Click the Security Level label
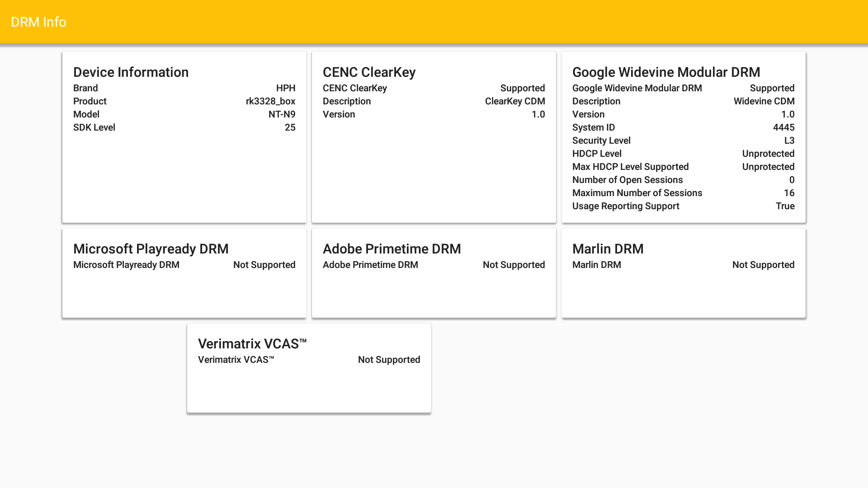Viewport: 868px width, 488px height. 601,141
